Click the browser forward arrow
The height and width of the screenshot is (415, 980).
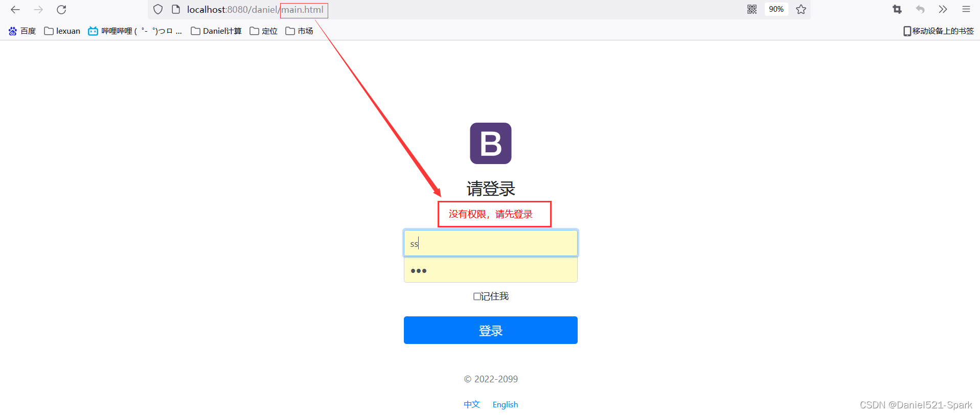pyautogui.click(x=38, y=9)
